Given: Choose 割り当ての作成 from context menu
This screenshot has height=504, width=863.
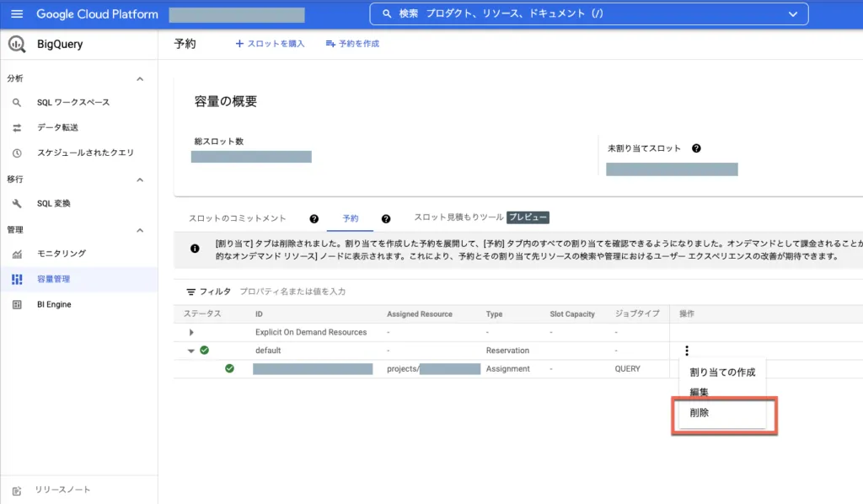Looking at the screenshot, I should point(722,373).
